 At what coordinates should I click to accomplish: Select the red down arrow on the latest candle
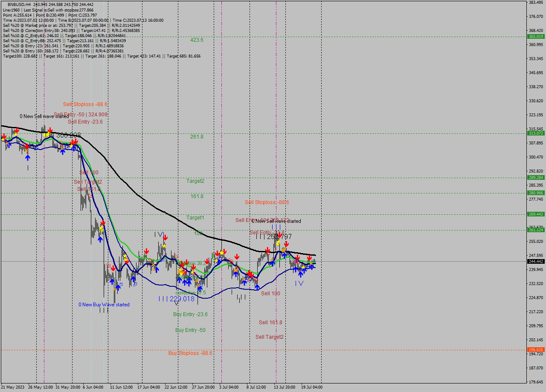point(309,257)
